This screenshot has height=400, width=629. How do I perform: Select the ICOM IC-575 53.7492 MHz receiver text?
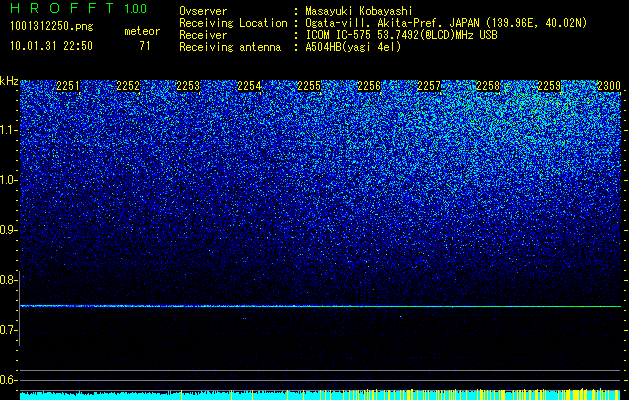pos(401,35)
